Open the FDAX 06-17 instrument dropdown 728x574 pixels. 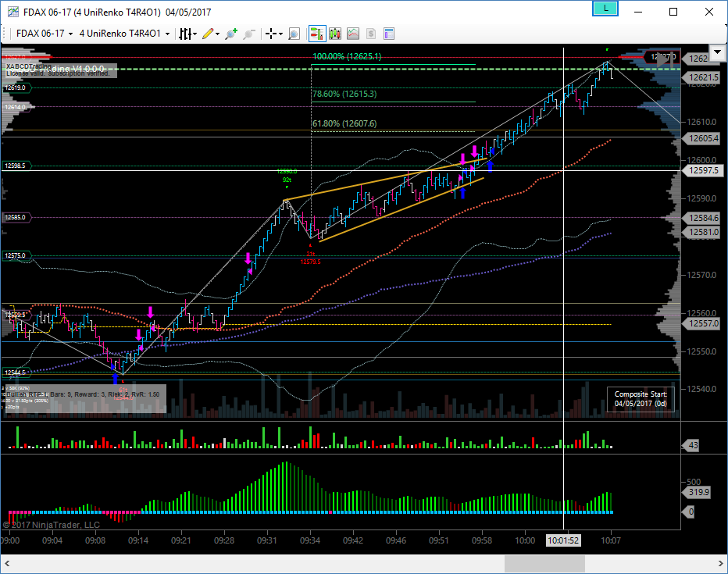pos(45,34)
